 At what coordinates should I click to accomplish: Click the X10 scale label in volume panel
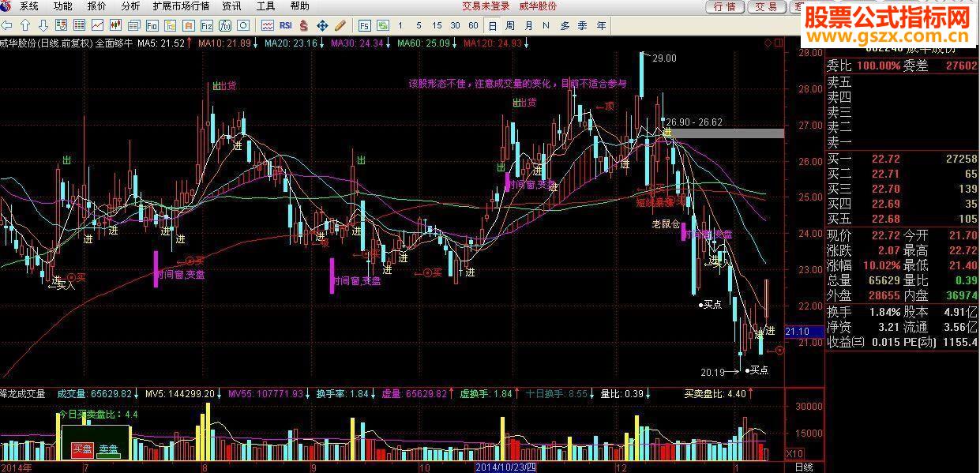[x=795, y=454]
